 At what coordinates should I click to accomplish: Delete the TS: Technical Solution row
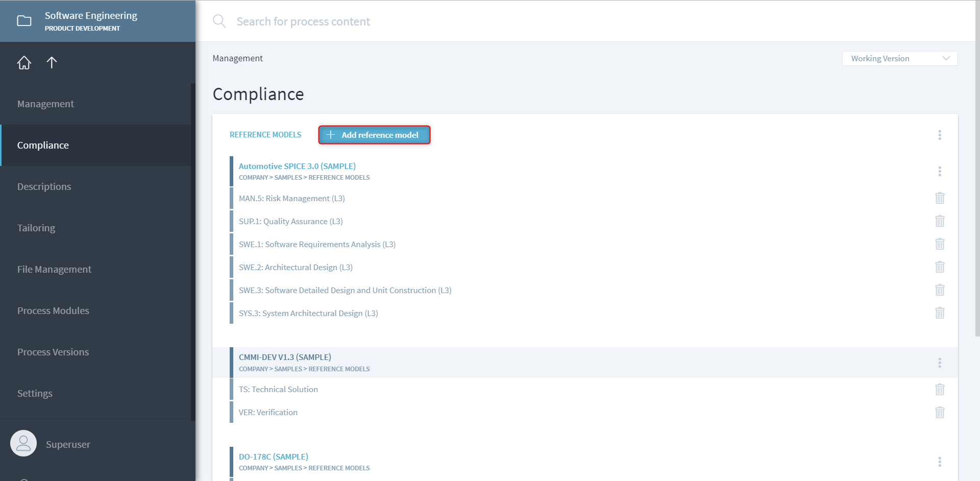939,390
